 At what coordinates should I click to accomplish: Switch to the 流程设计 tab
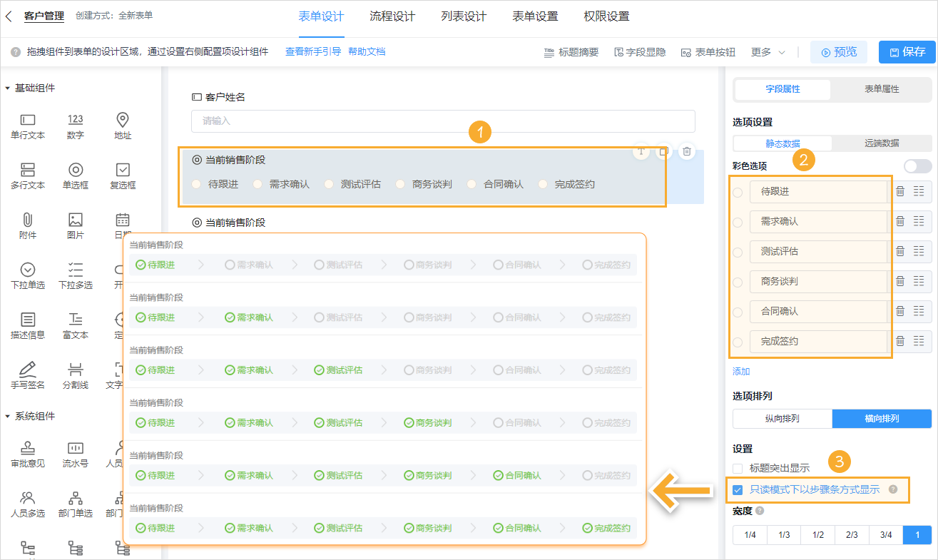(392, 16)
